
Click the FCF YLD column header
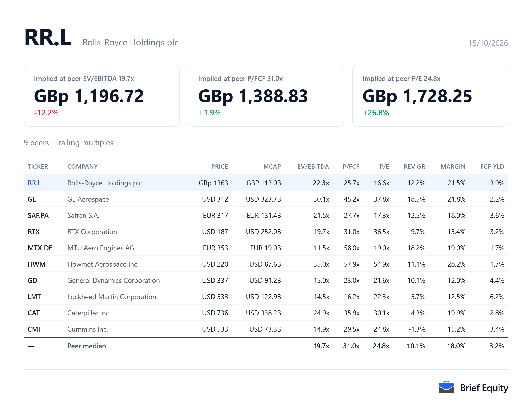point(492,167)
